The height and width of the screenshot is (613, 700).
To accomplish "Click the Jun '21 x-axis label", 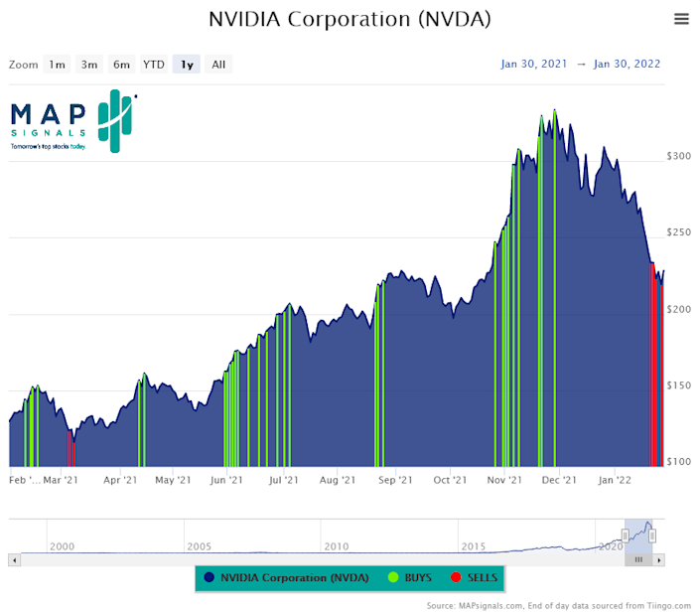I will [x=226, y=480].
